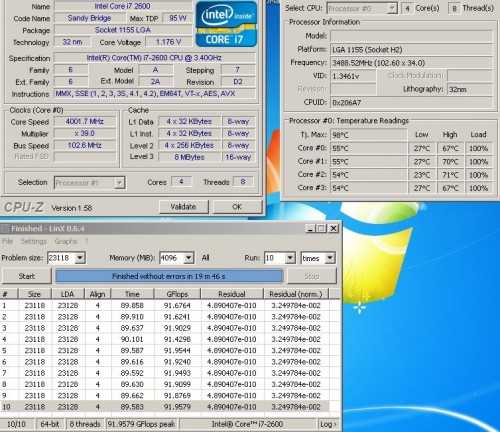Click the Lithography field 32nm
500x432 pixels.
pyautogui.click(x=470, y=89)
